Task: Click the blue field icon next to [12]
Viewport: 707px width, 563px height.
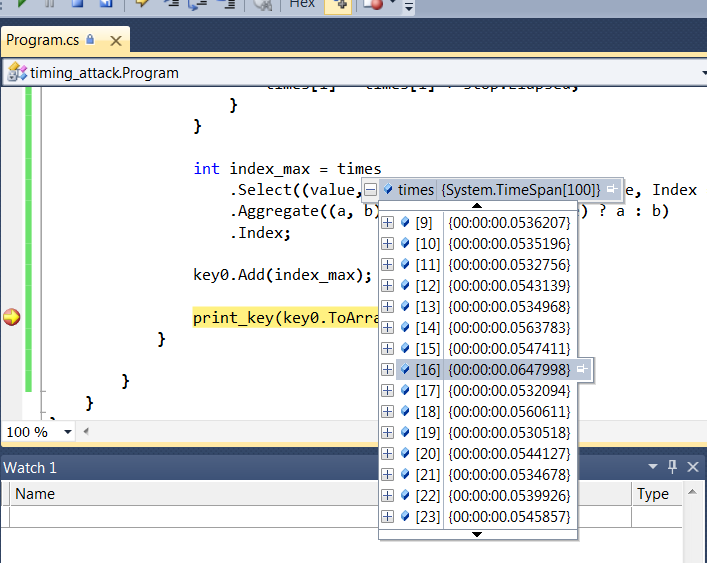Action: pyautogui.click(x=405, y=284)
